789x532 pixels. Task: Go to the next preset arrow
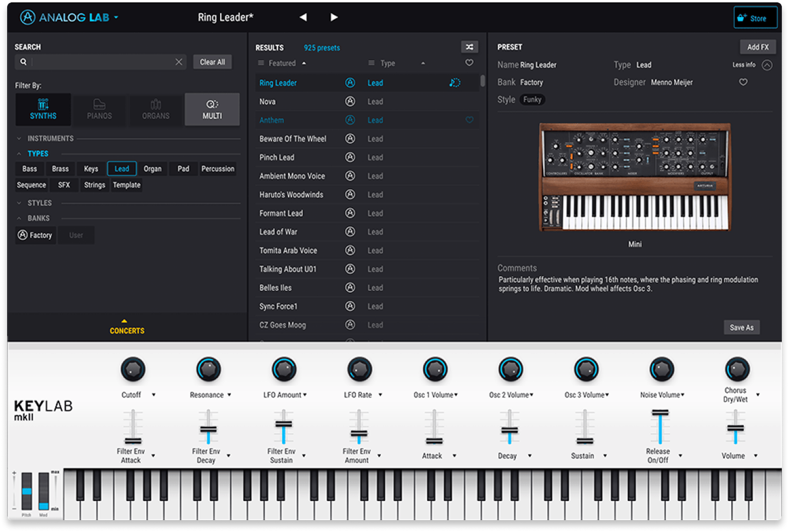(x=334, y=17)
